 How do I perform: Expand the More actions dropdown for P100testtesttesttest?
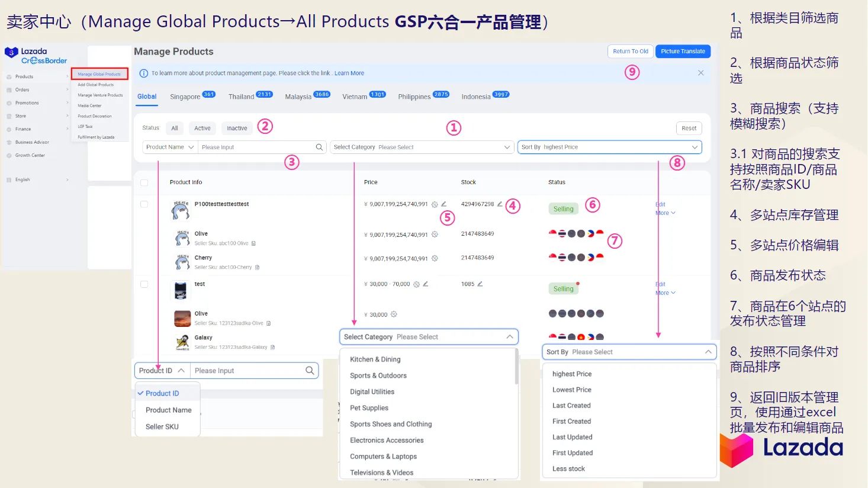coord(664,213)
